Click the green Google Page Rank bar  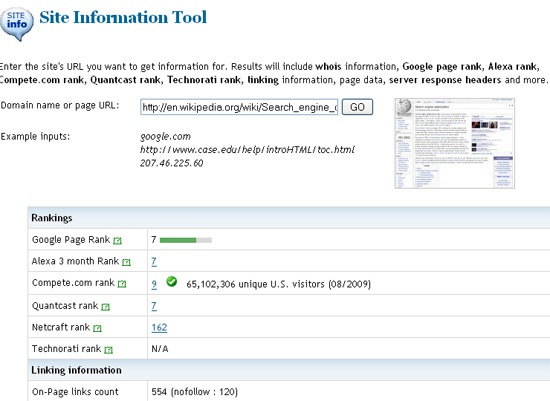186,240
